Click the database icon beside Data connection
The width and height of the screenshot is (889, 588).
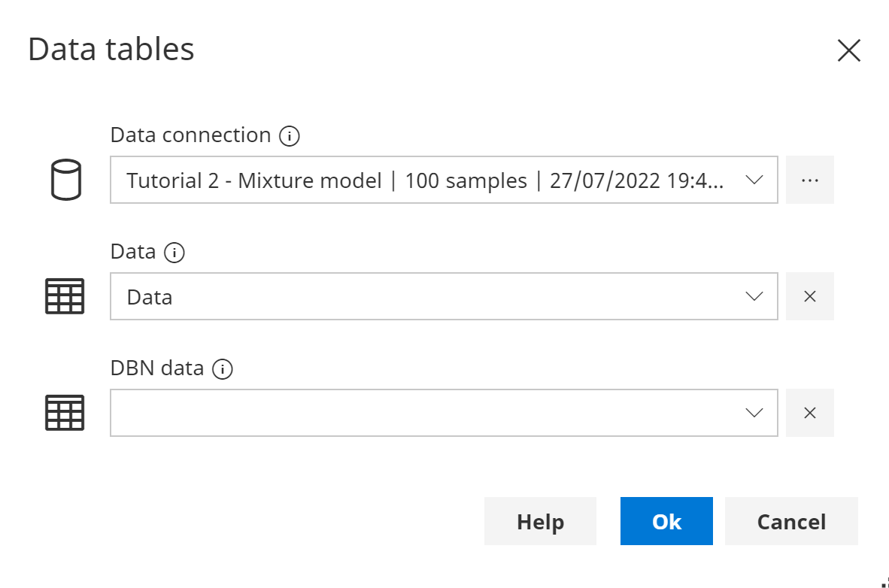65,180
